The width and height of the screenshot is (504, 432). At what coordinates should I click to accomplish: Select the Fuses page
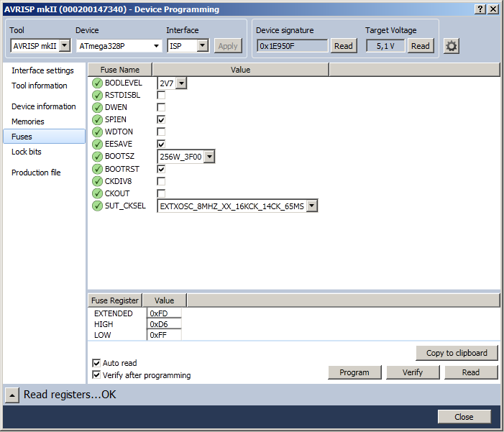click(x=44, y=137)
